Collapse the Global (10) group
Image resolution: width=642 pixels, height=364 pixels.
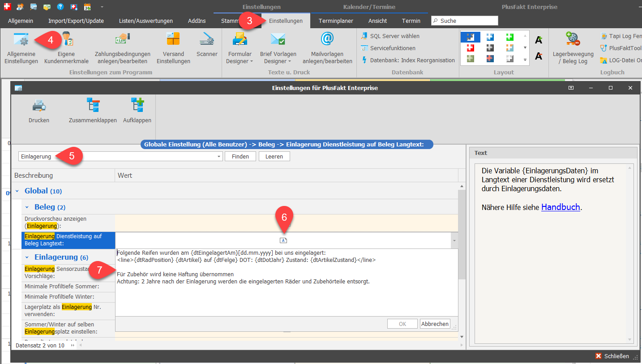pos(17,191)
